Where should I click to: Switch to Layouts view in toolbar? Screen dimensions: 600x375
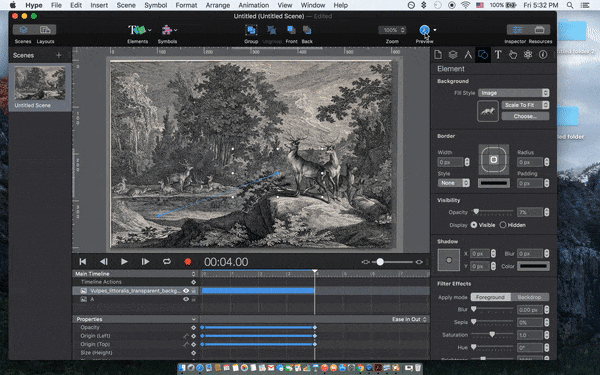(46, 29)
